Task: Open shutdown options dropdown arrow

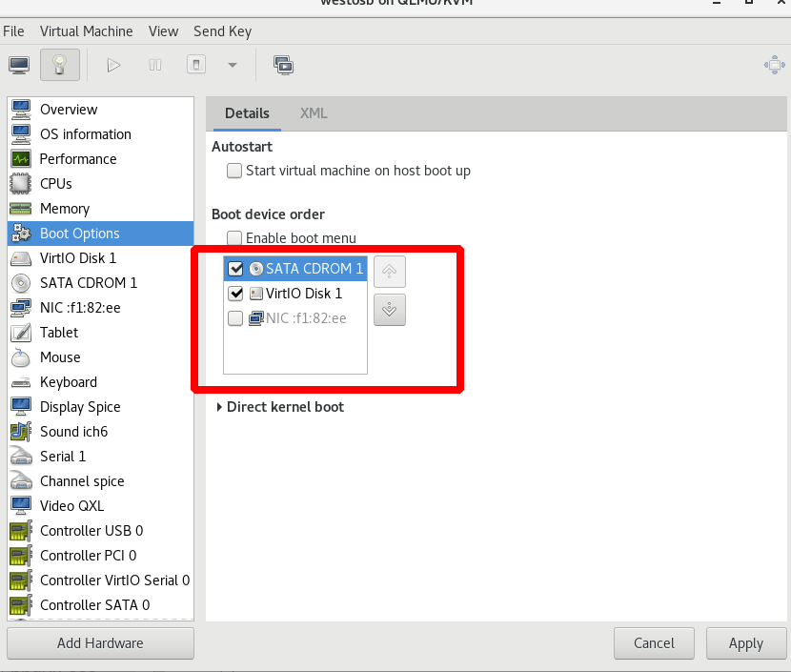Action: point(233,65)
